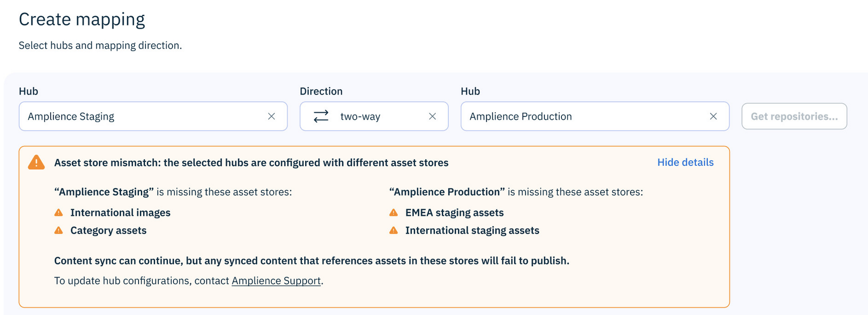Open the Amplience Support link
The image size is (868, 315).
click(x=276, y=281)
